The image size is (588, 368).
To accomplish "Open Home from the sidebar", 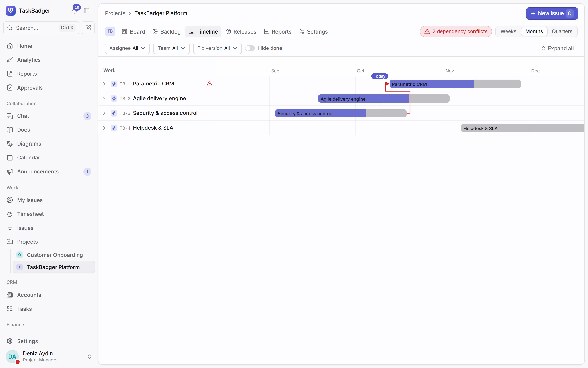I will click(x=49, y=46).
